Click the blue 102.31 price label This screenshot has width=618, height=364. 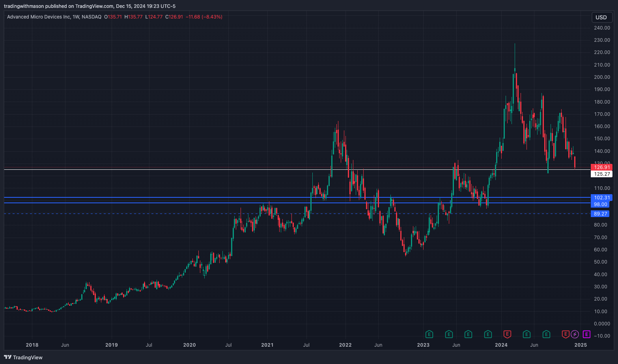pyautogui.click(x=601, y=198)
